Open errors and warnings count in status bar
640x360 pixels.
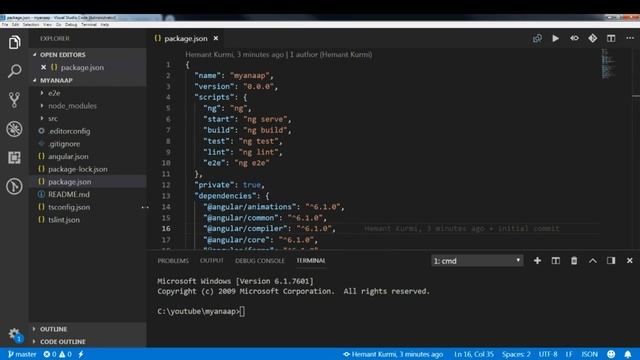point(58,354)
